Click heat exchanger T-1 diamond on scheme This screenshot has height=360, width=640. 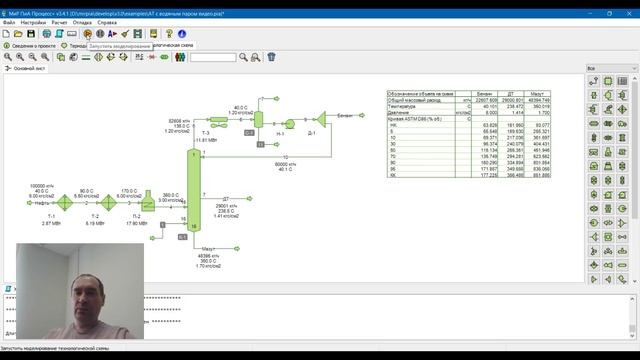(x=64, y=202)
